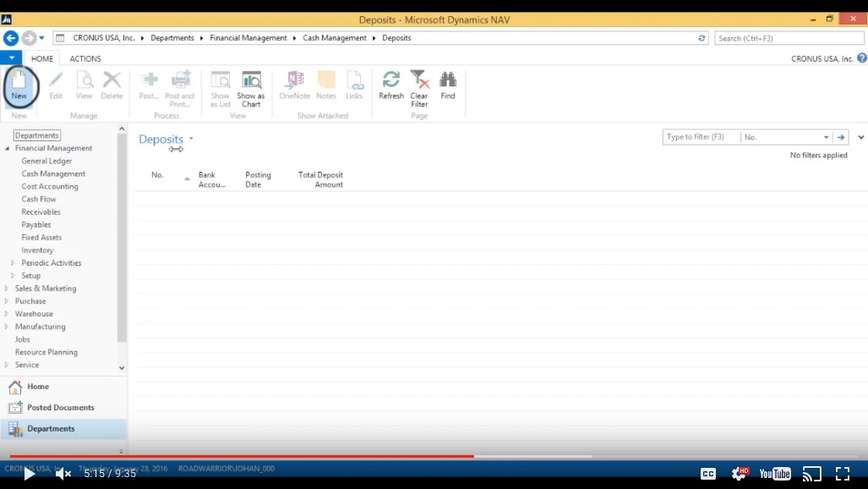This screenshot has width=868, height=489.
Task: Expand the Purchase tree node
Action: click(7, 301)
